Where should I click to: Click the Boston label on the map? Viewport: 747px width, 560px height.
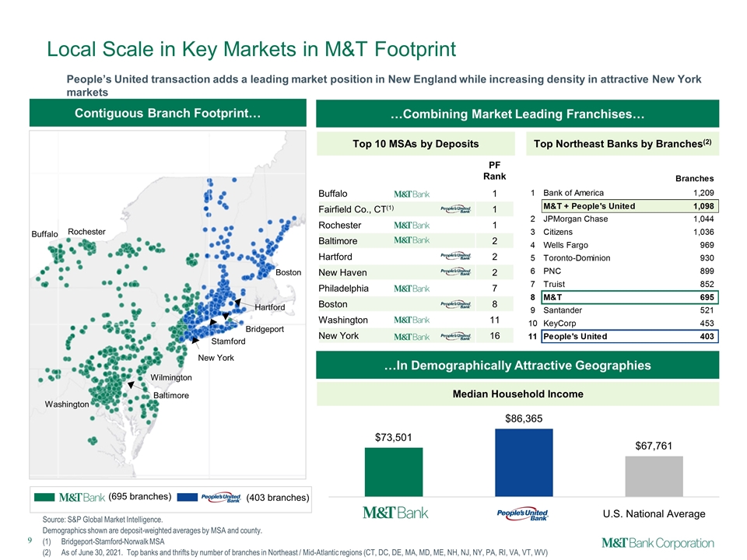[x=288, y=272]
